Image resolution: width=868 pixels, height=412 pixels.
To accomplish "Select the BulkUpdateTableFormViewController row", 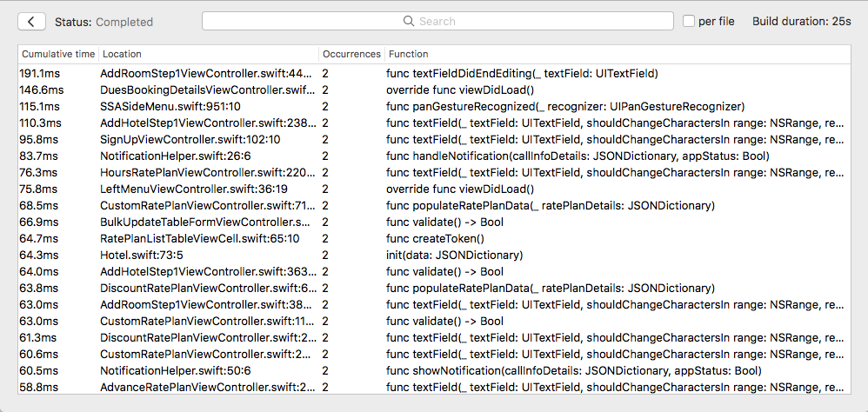I will pos(207,223).
